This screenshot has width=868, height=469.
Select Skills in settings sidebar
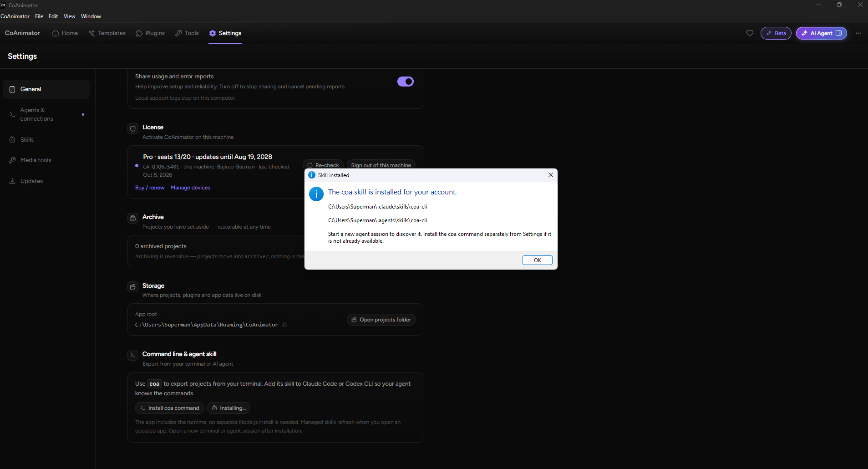click(x=46, y=140)
